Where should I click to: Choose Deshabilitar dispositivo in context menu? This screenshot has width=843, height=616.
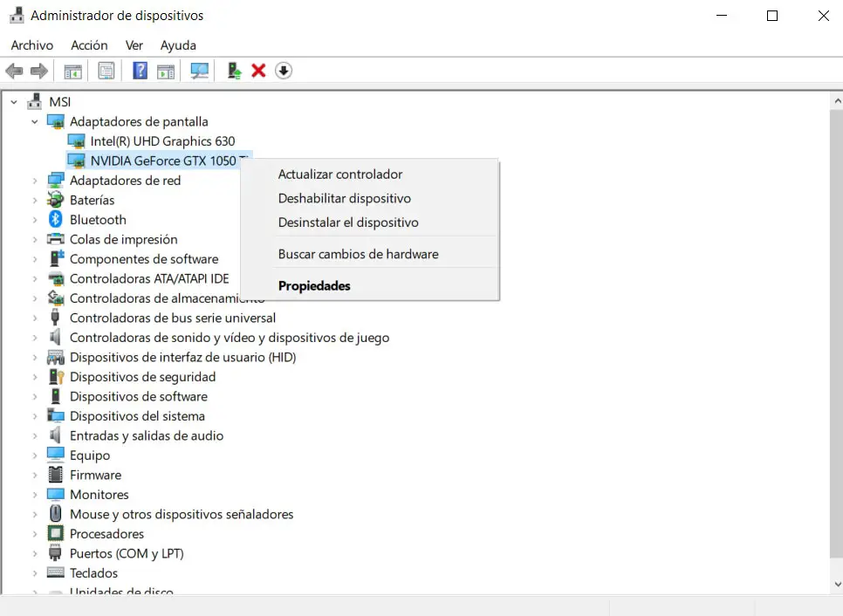(345, 198)
